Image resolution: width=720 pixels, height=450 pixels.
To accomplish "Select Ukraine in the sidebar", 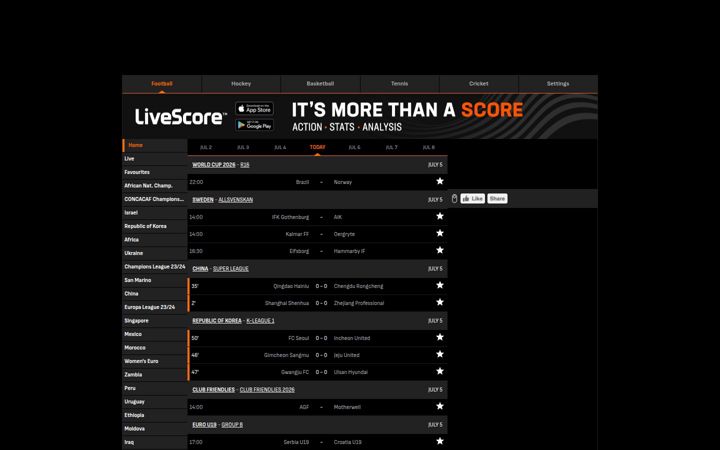I will (155, 253).
